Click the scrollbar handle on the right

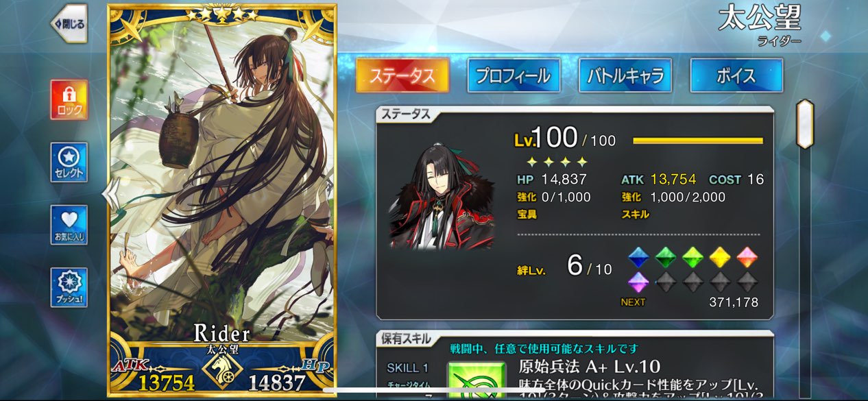(x=804, y=124)
